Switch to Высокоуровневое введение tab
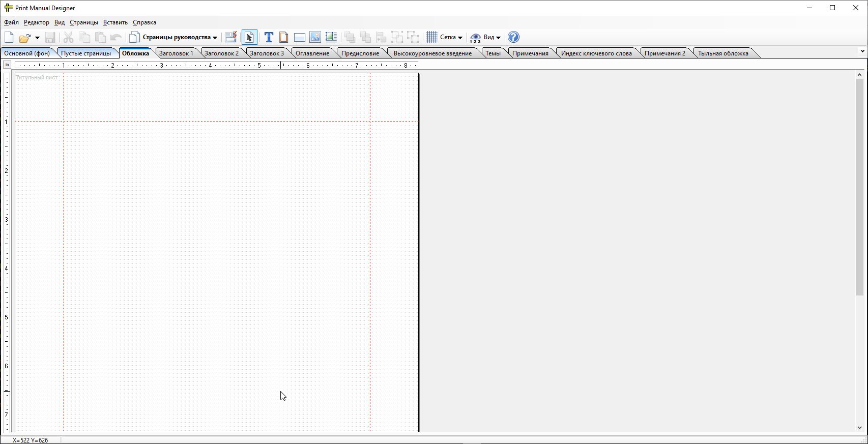 (x=432, y=53)
